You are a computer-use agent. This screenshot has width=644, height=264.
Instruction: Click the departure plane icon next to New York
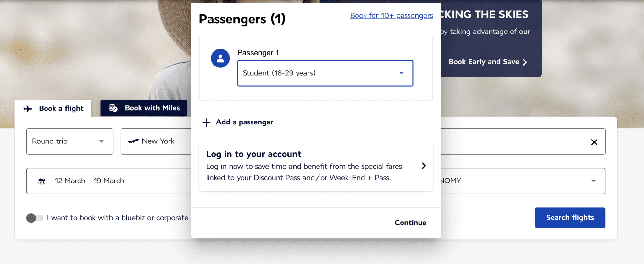click(x=133, y=141)
